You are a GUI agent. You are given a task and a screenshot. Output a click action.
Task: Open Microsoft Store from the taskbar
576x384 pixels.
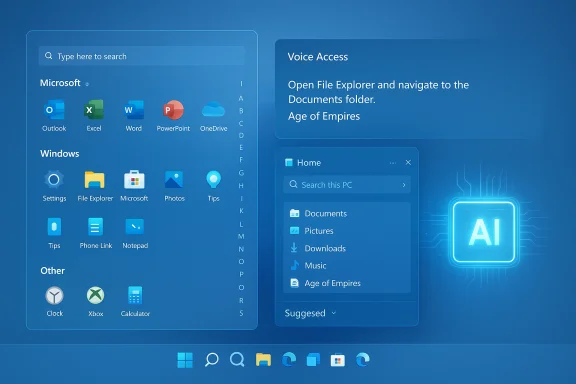click(x=338, y=360)
